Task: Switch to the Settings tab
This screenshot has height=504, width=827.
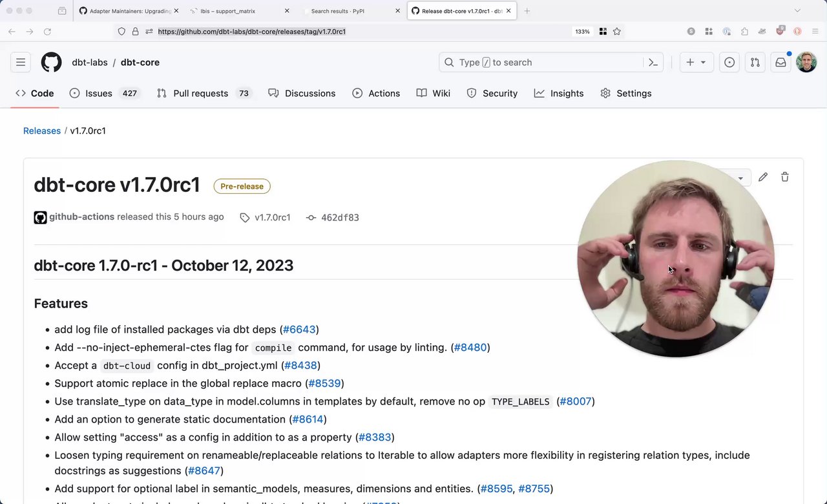Action: coord(625,93)
